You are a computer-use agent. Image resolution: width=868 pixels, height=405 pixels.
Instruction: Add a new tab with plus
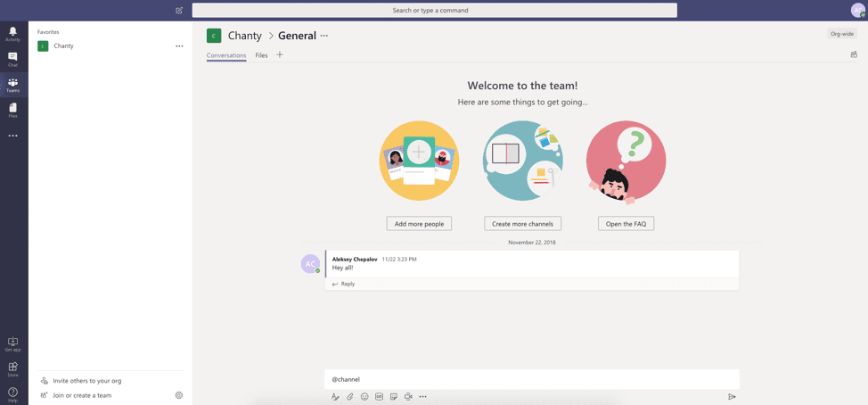click(x=280, y=54)
